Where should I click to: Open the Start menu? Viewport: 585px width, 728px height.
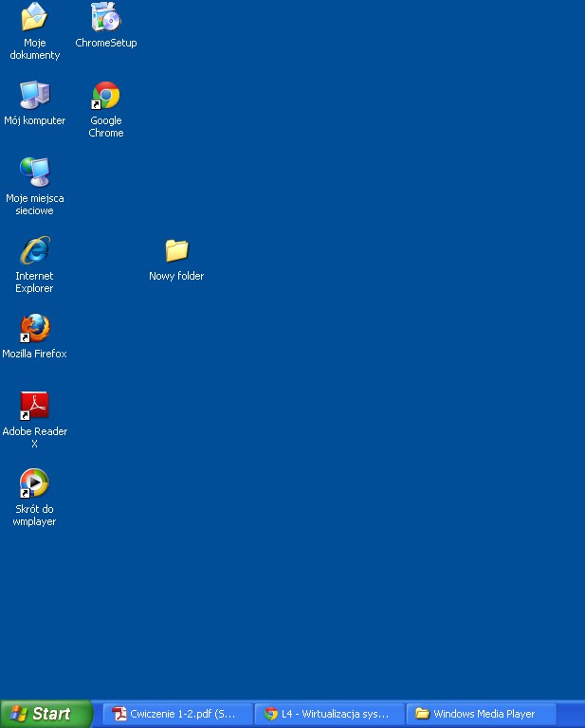[46, 714]
